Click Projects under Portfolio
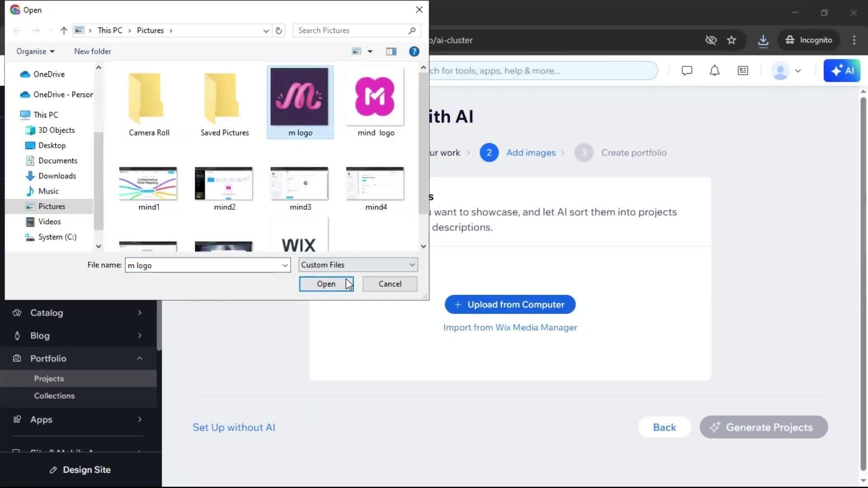 [x=49, y=379]
